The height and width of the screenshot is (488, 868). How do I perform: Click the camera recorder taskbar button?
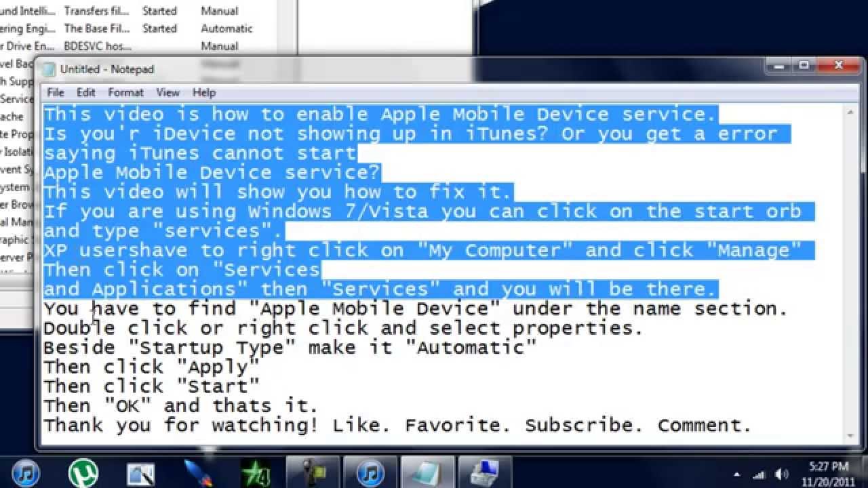313,472
